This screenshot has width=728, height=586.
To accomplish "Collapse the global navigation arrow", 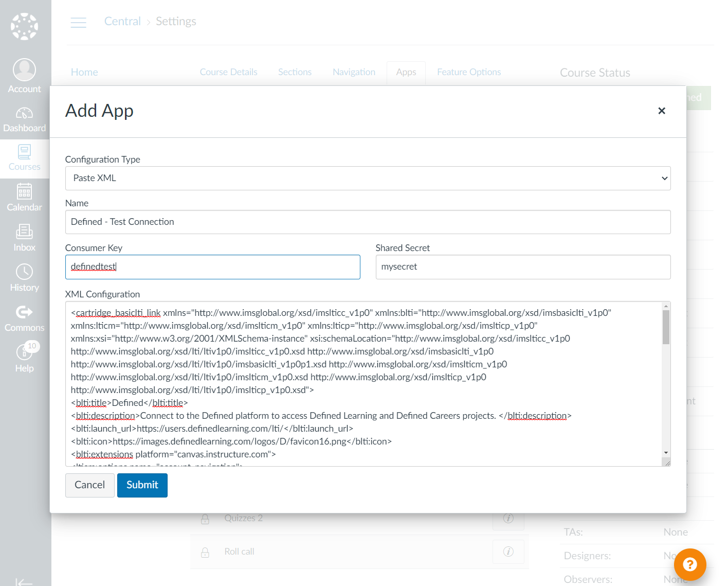I will click(24, 581).
